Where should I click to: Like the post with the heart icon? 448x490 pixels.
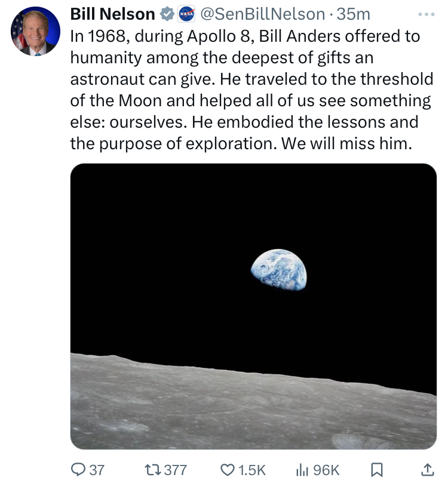click(228, 470)
